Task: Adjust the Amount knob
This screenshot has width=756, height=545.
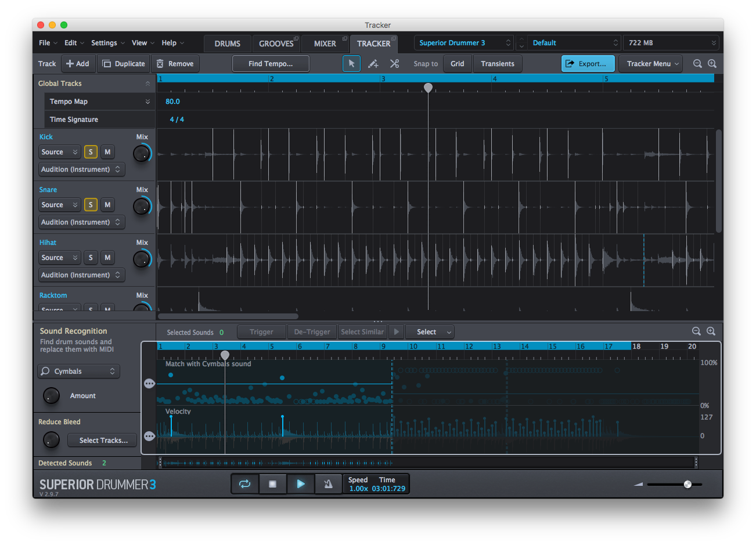Action: 52,396
